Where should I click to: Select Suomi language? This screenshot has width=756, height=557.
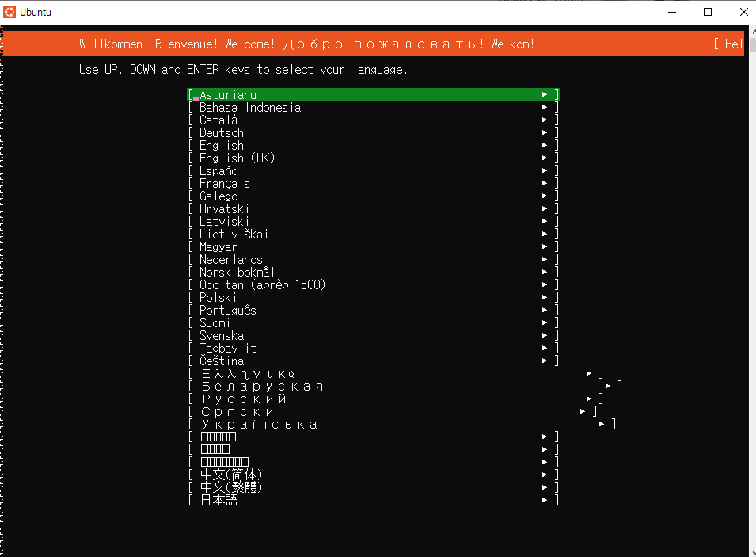(374, 322)
